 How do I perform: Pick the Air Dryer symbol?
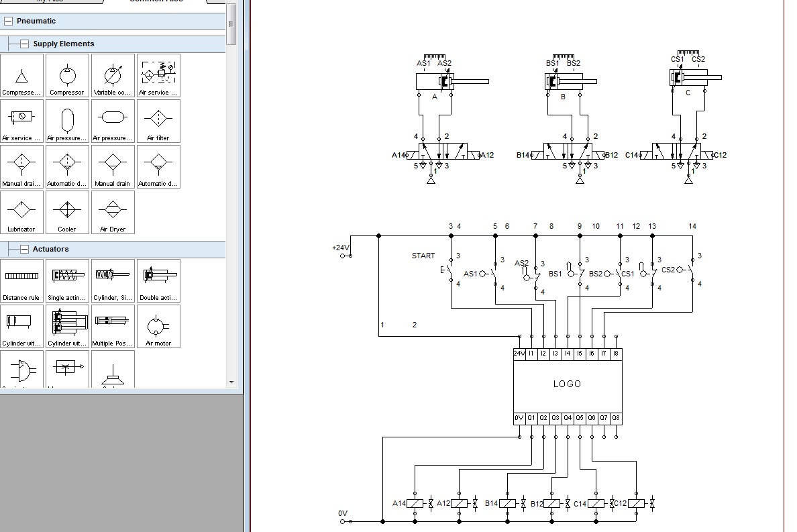tap(113, 213)
